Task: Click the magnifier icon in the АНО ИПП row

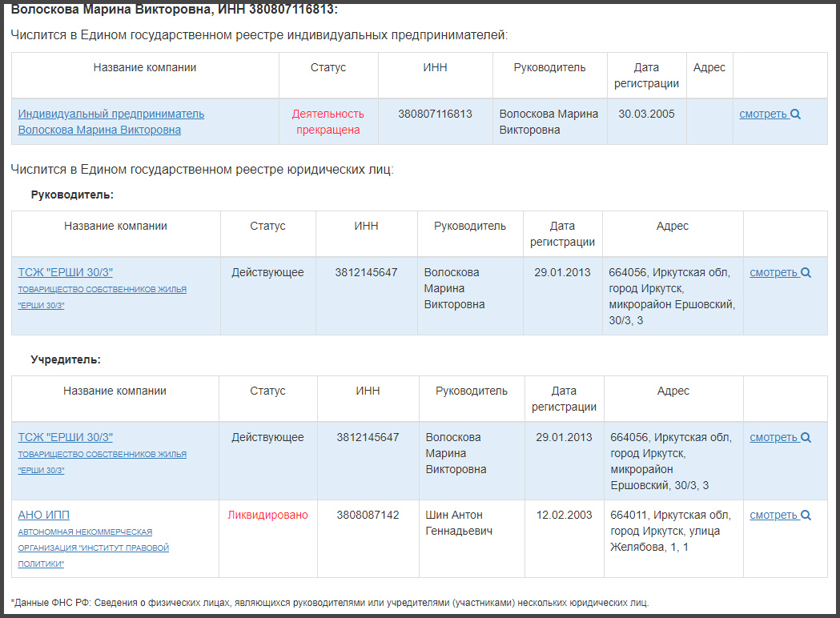Action: pyautogui.click(x=806, y=516)
